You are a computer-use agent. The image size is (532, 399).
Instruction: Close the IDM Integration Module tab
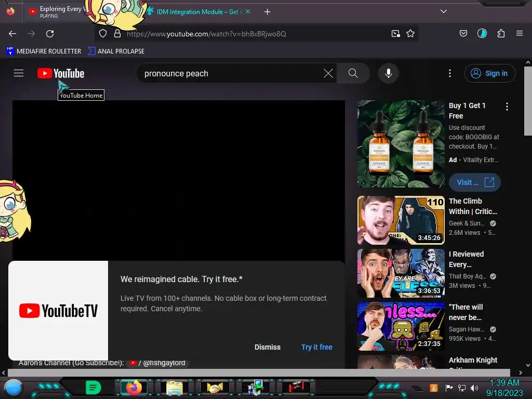(248, 11)
